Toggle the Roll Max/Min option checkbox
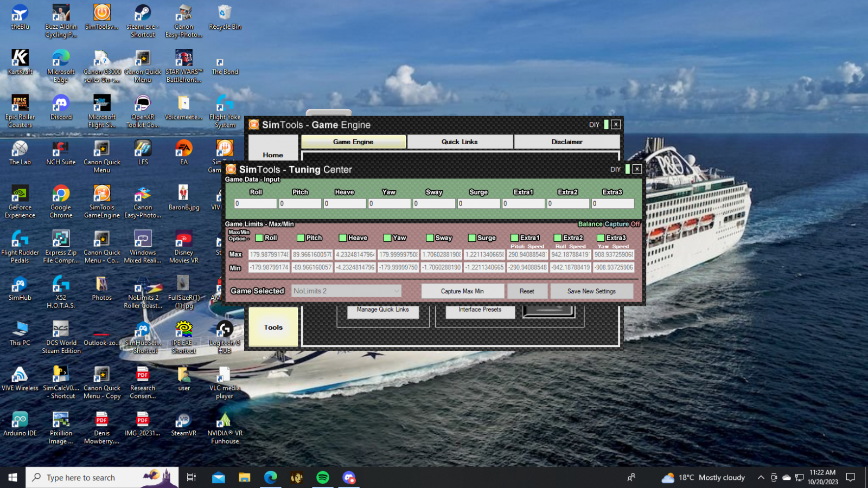The height and width of the screenshot is (488, 868). click(259, 238)
